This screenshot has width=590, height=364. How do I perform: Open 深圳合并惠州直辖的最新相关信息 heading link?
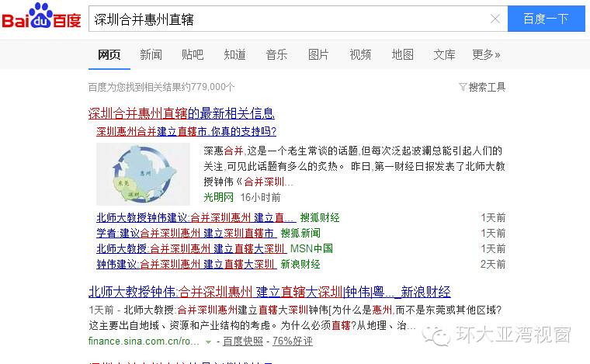click(x=182, y=113)
